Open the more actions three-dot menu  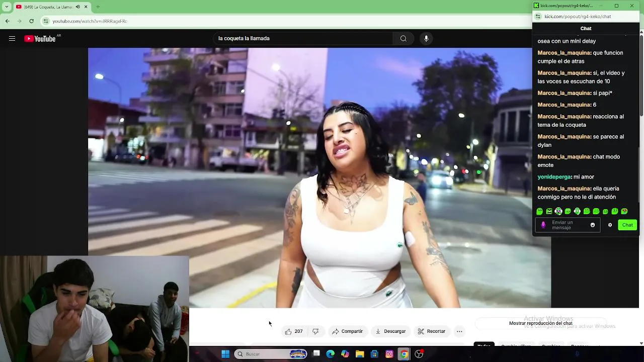[459, 331]
